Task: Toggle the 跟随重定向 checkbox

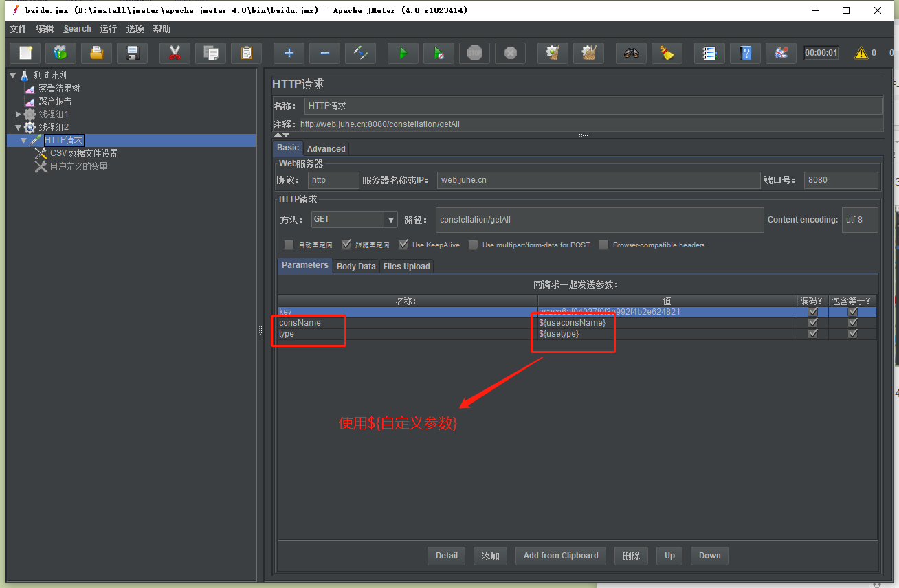Action: (346, 245)
